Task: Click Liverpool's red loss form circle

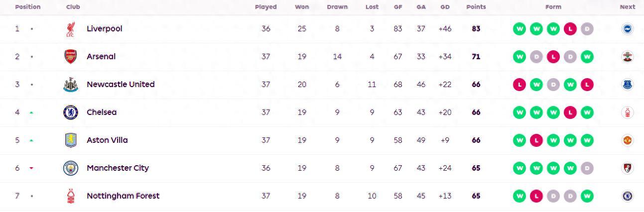Action: pyautogui.click(x=570, y=29)
